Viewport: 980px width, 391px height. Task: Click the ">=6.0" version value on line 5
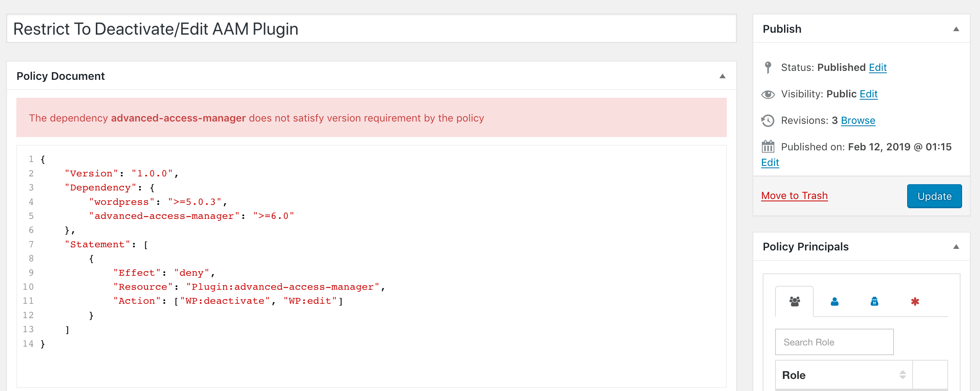click(x=273, y=216)
